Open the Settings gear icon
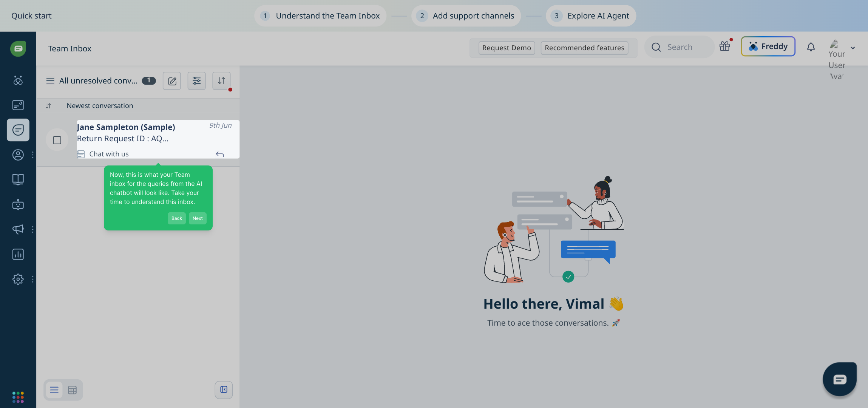This screenshot has height=408, width=868. [x=18, y=279]
